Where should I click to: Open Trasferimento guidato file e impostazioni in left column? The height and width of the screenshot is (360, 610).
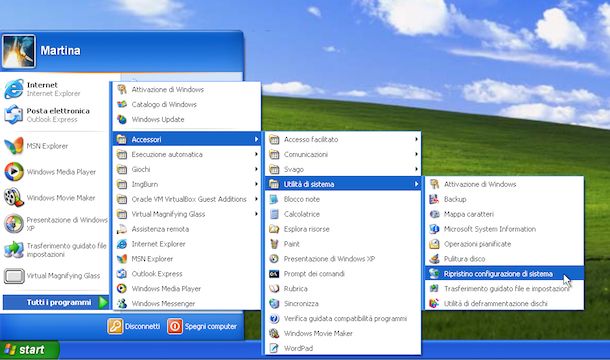point(54,250)
